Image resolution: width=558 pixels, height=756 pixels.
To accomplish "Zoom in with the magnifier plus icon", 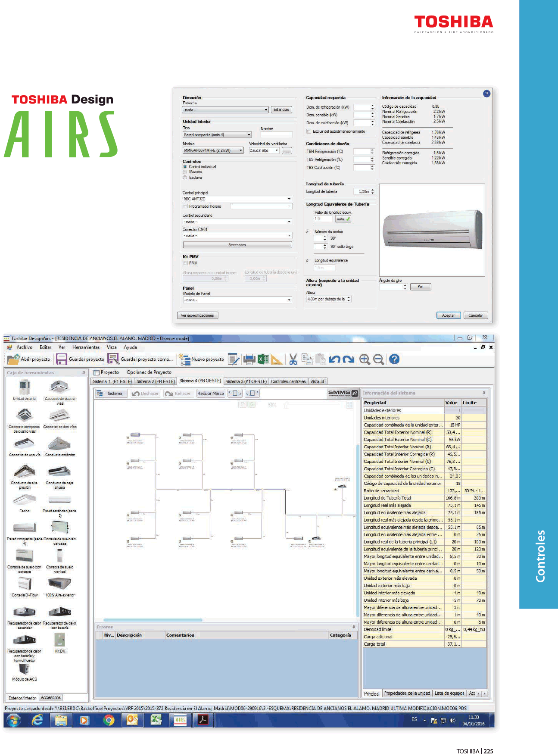I will click(365, 359).
